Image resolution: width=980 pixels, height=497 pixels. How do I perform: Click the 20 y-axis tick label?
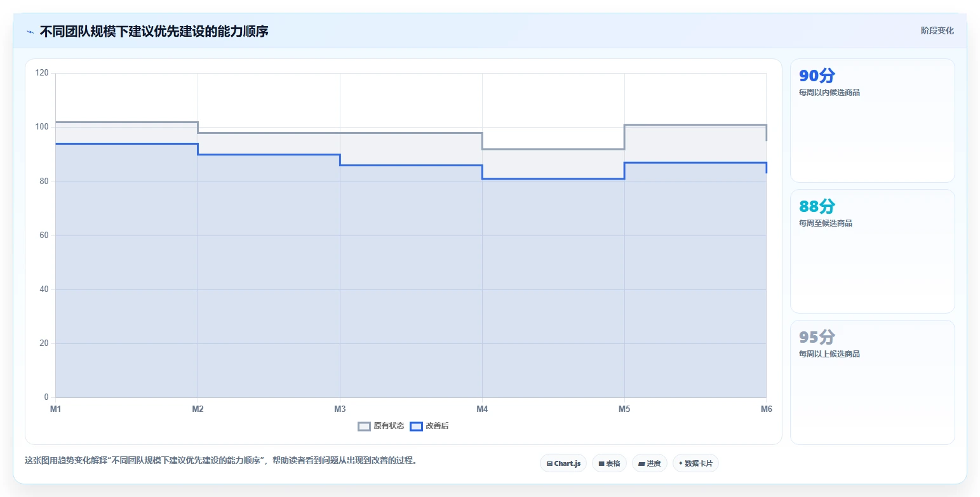pos(44,343)
